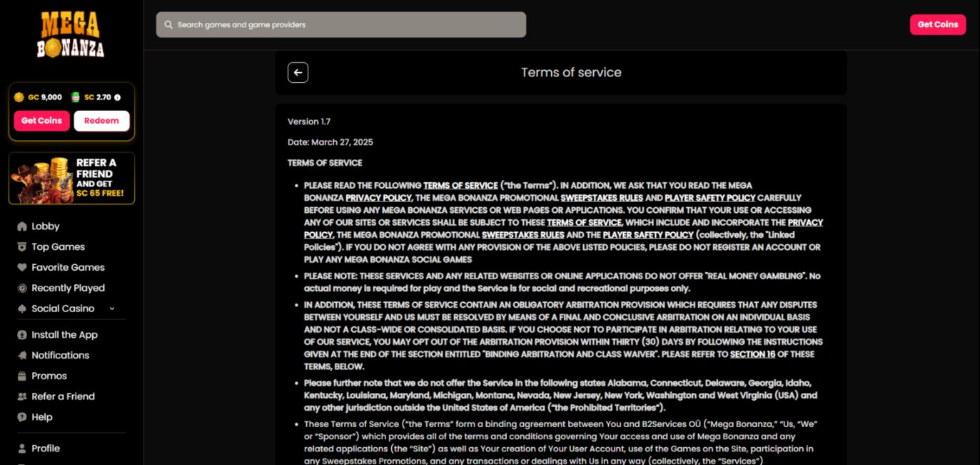Viewport: 980px width, 465px height.
Task: Open SWEEPSTAKES RULES link after 'BONANZA PROMOTIONAL' on second line
Action: 602,198
